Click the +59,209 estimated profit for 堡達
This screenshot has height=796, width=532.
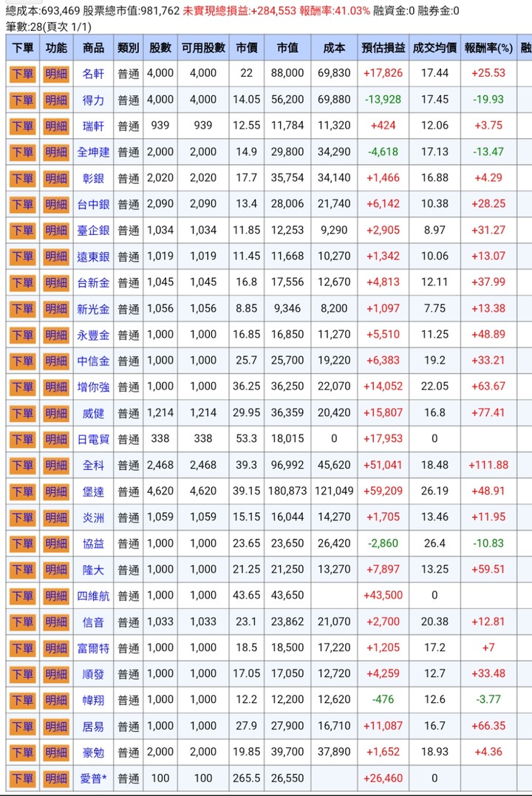383,491
